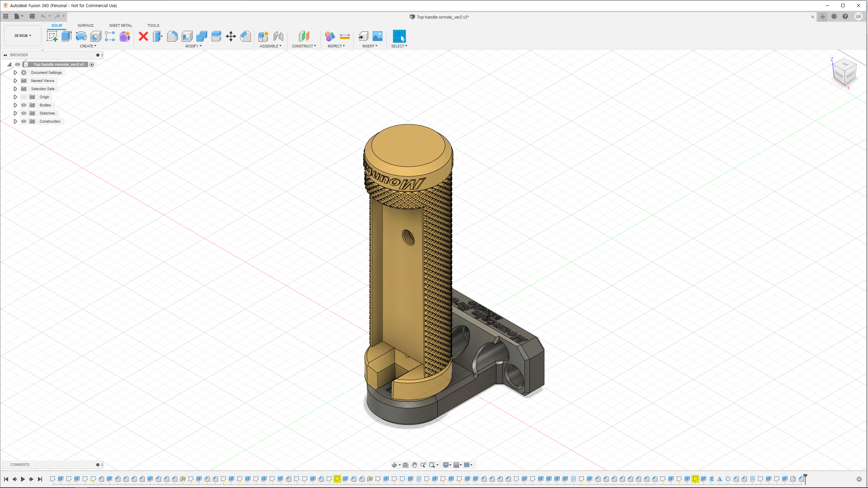Click the Move/Copy tool icon
868x488 pixels.
(231, 36)
